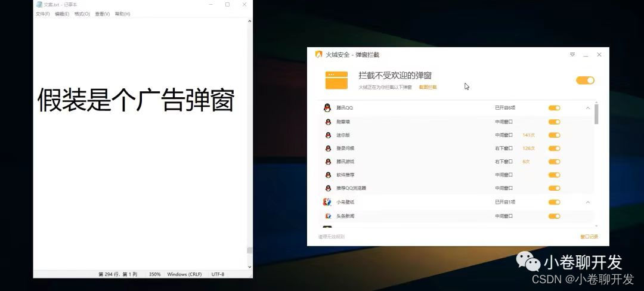Click the Notepad file icon in title bar

(x=39, y=5)
